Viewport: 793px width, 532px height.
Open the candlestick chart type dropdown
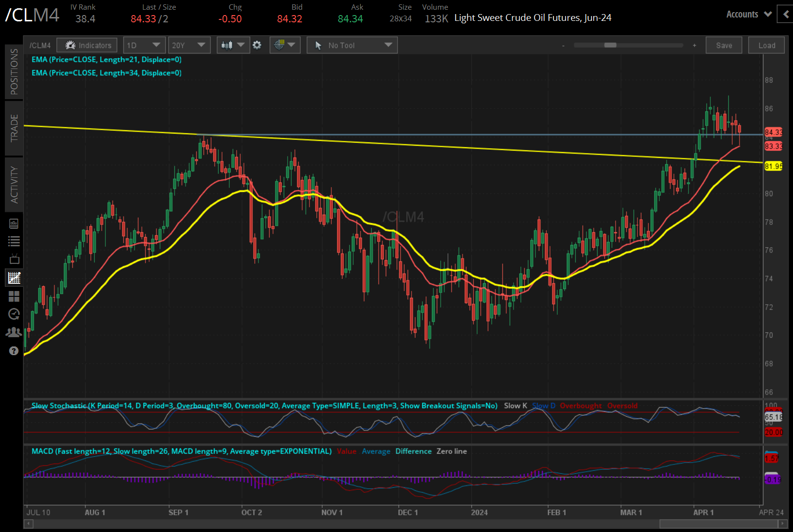coord(233,45)
